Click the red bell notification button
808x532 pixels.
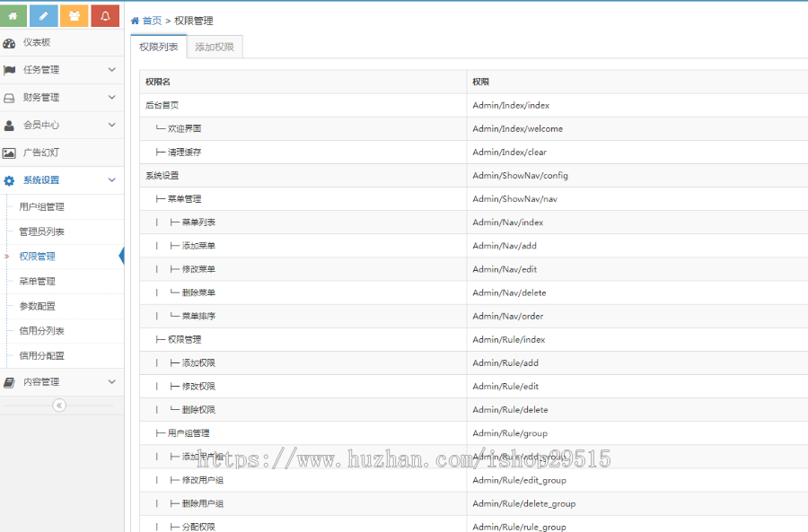(x=105, y=16)
